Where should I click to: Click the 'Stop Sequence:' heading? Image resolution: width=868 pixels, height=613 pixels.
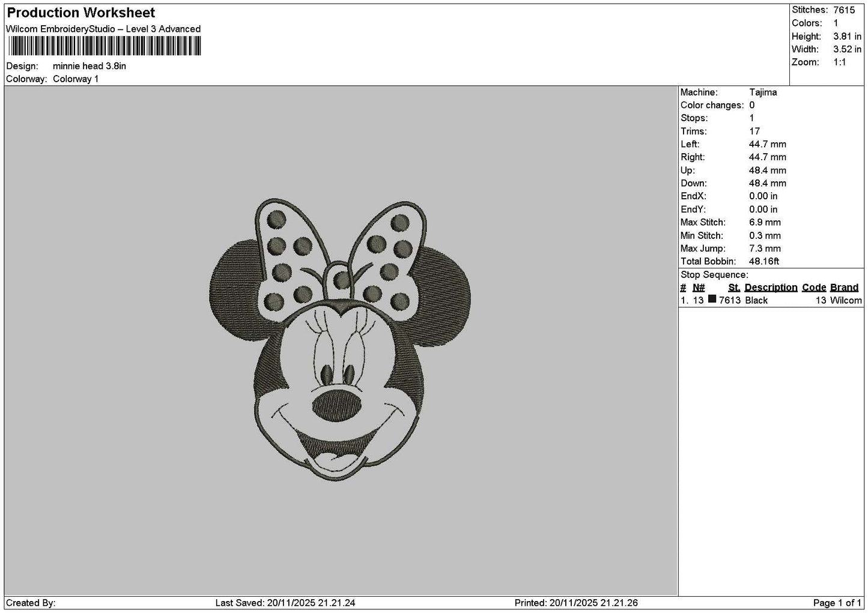click(714, 274)
